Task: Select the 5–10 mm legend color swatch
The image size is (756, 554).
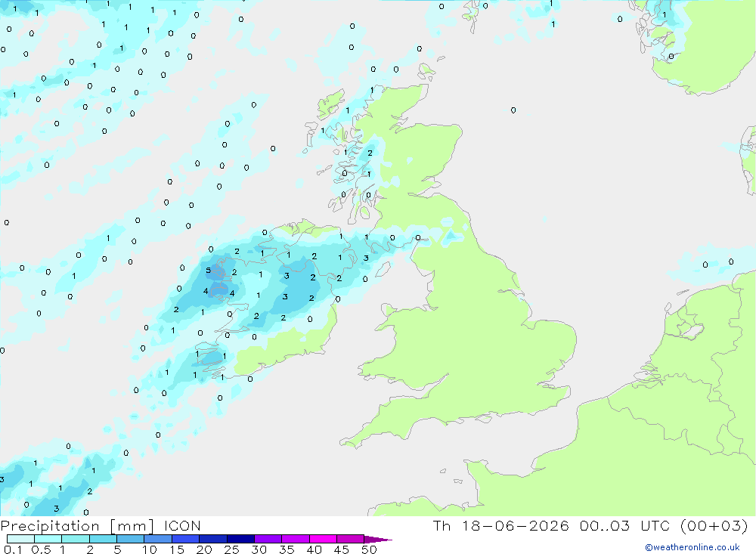Action: click(x=131, y=539)
